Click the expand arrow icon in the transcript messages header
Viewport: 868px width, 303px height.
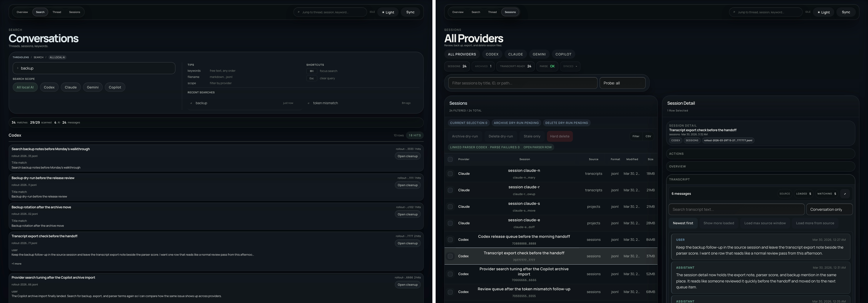(845, 194)
